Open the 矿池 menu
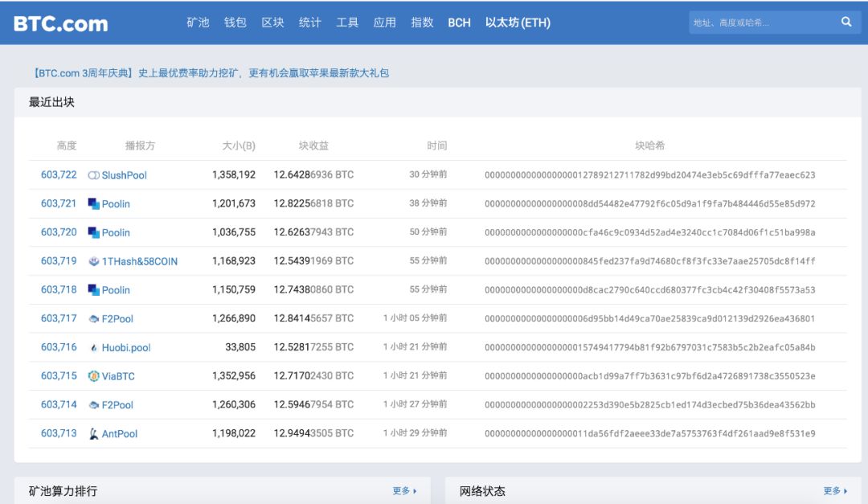This screenshot has width=868, height=504. (x=198, y=23)
